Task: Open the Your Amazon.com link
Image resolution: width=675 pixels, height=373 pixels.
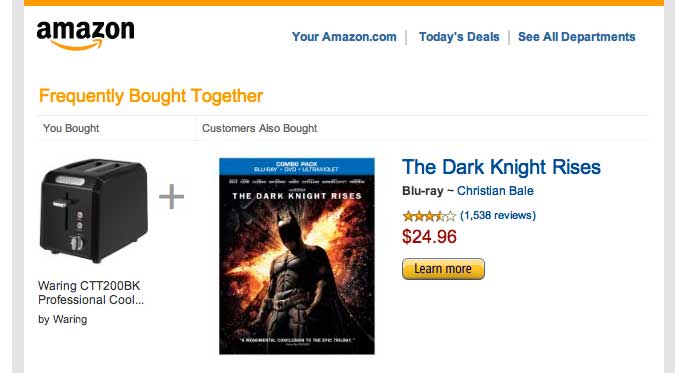Action: point(344,37)
